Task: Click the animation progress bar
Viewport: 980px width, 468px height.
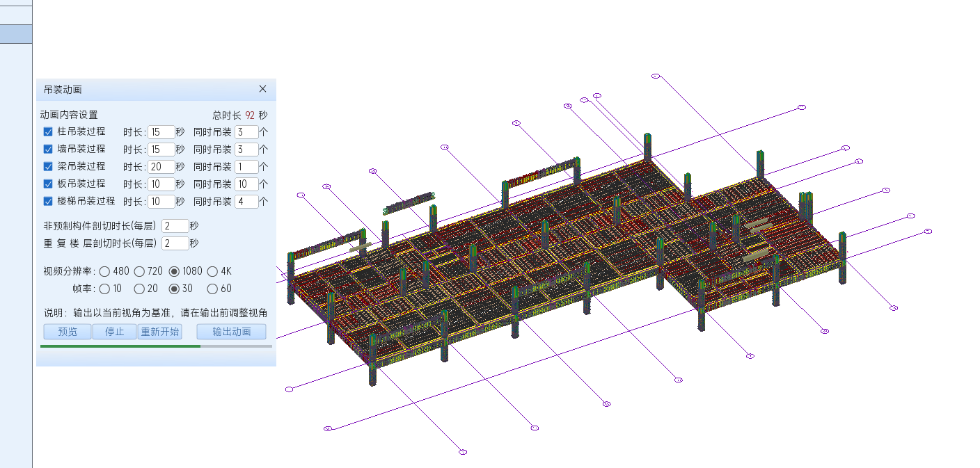Action: [156, 346]
